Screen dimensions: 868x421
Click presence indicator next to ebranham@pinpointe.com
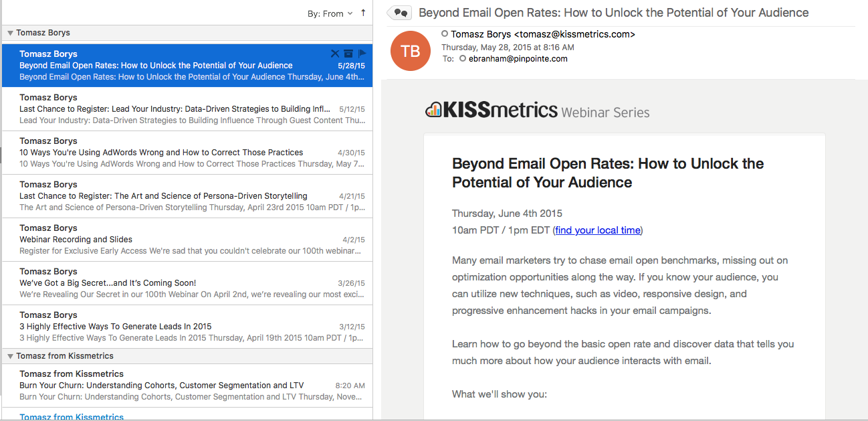tap(462, 59)
